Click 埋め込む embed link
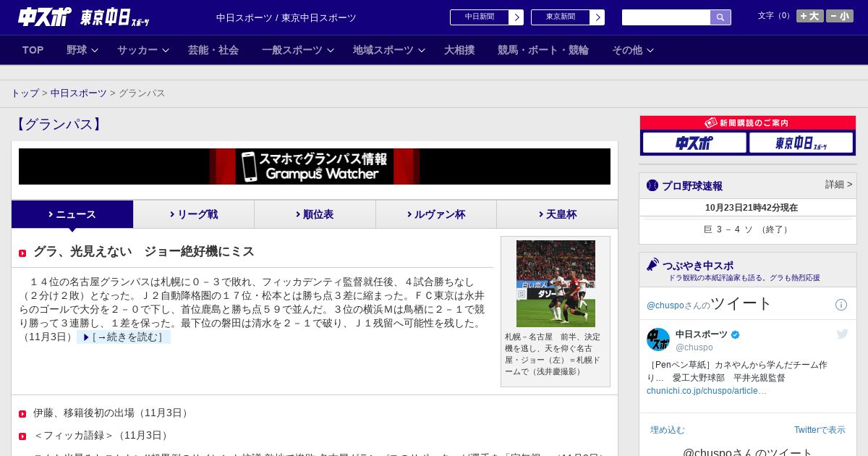This screenshot has height=456, width=868. pos(667,430)
